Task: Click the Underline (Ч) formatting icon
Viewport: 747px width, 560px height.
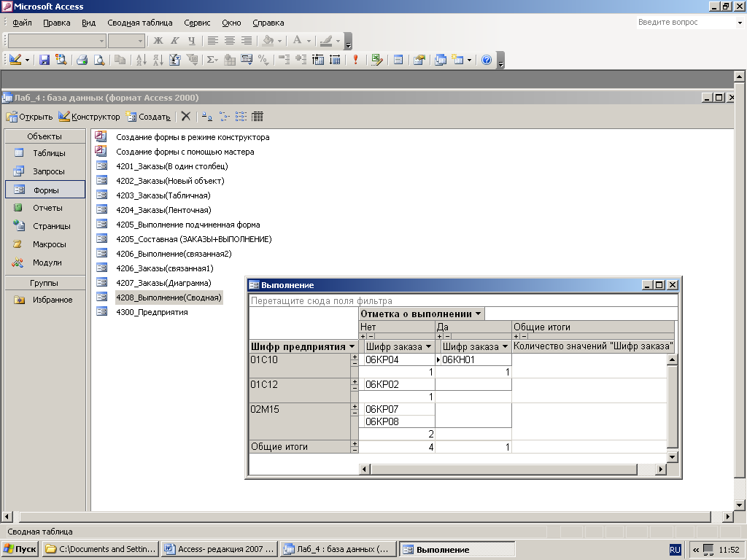Action: (192, 41)
